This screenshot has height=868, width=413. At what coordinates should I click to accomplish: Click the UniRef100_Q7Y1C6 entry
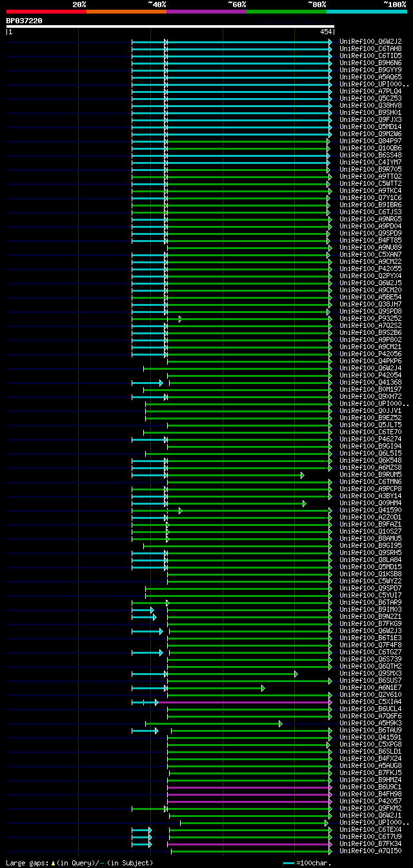pyautogui.click(x=370, y=197)
